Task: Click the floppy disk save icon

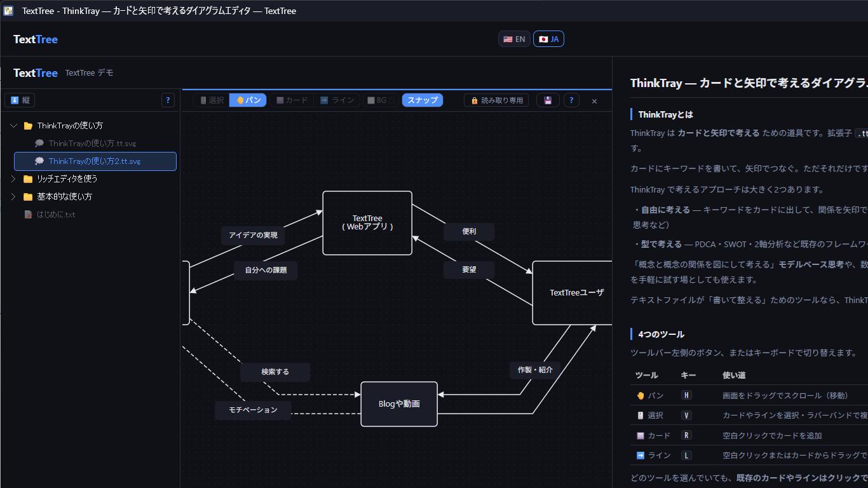Action: pyautogui.click(x=548, y=100)
